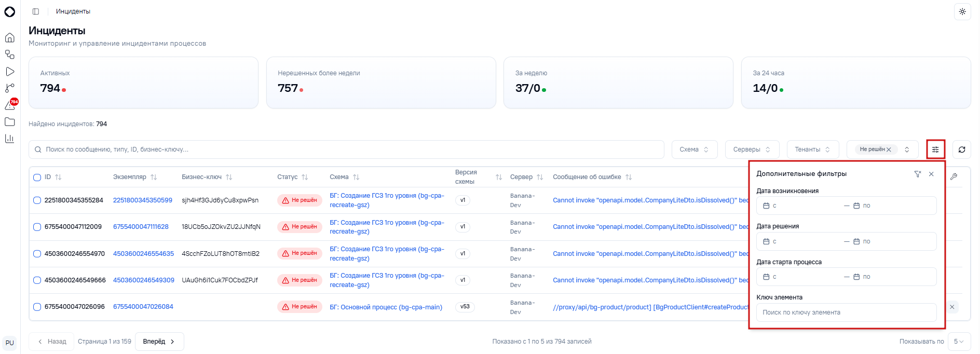Select incident 4503600246549666 checkbox
This screenshot has width=980, height=354.
tap(37, 280)
